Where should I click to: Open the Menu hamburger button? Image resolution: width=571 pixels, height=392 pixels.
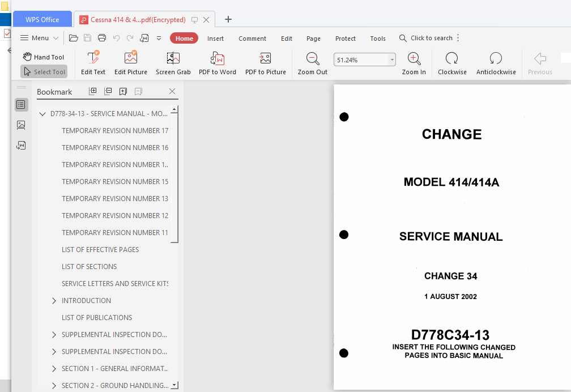(39, 38)
